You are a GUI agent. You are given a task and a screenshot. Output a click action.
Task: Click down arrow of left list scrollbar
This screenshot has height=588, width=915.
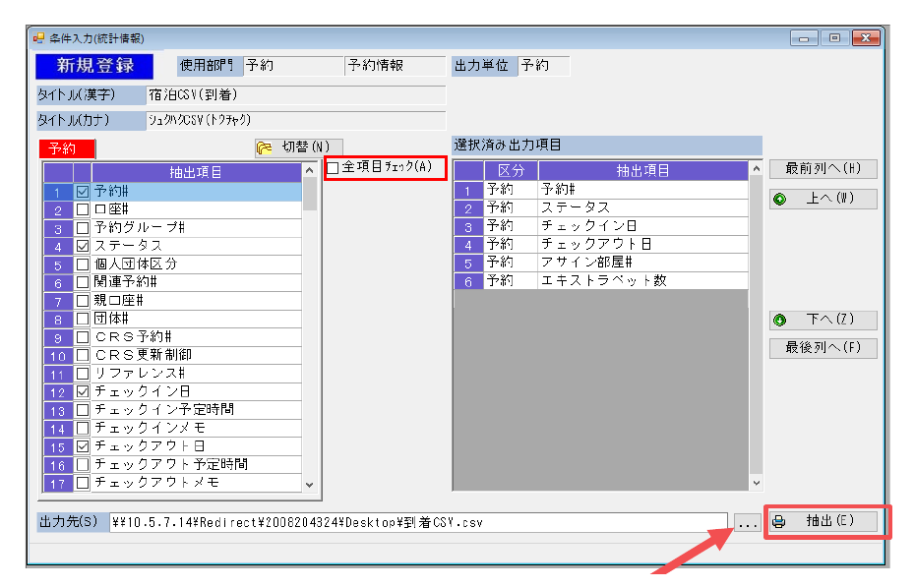[x=310, y=485]
